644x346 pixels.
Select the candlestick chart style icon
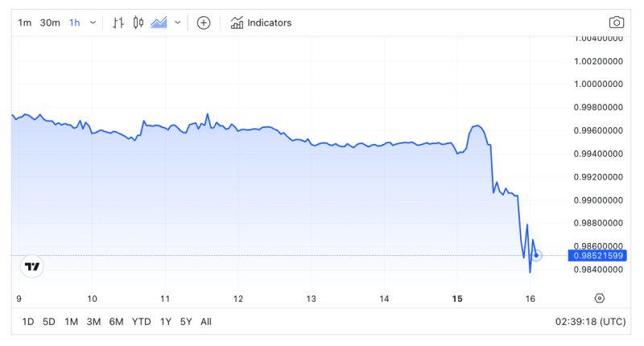tap(138, 23)
